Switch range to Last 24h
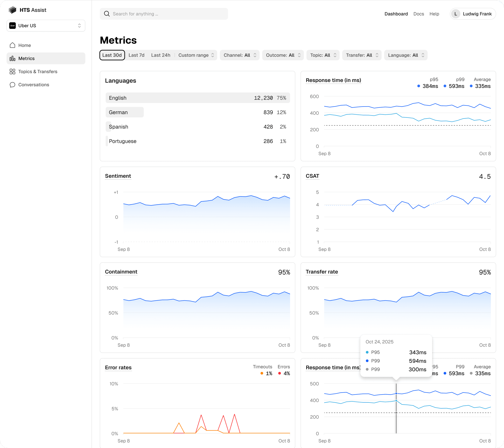The width and height of the screenshot is (504, 448). point(161,55)
